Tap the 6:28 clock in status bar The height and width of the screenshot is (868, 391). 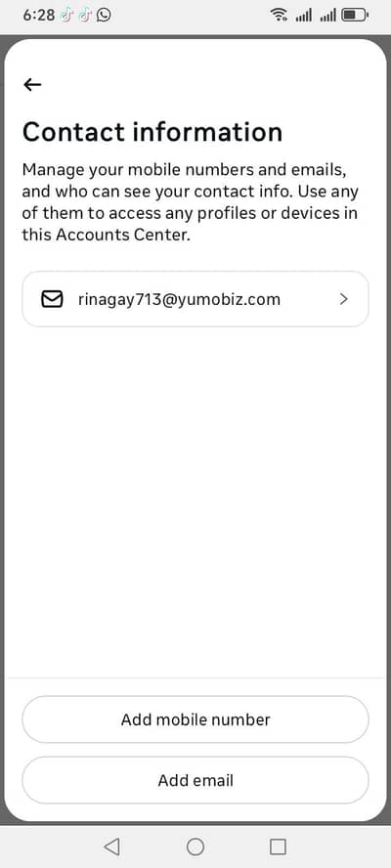(x=39, y=15)
